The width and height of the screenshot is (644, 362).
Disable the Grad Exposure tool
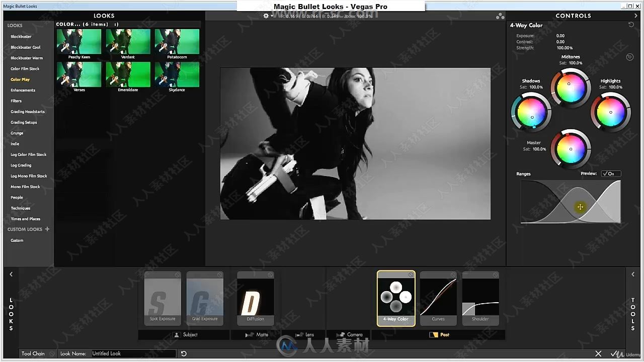click(220, 275)
